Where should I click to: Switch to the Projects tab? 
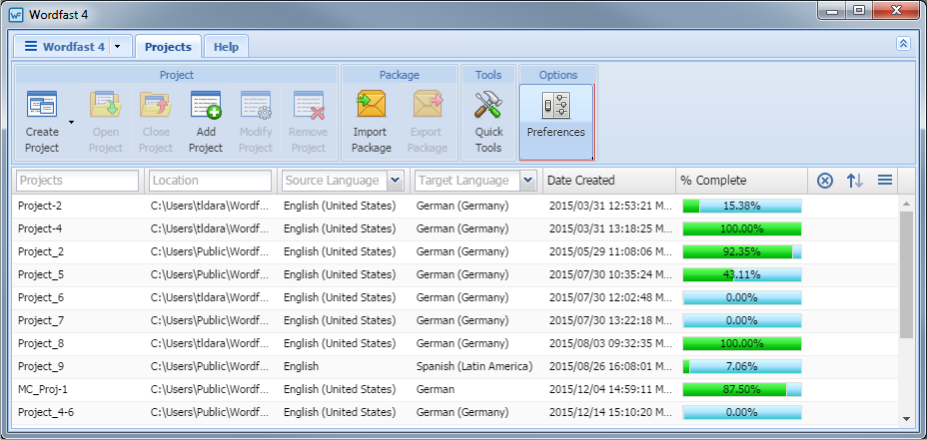coord(168,47)
